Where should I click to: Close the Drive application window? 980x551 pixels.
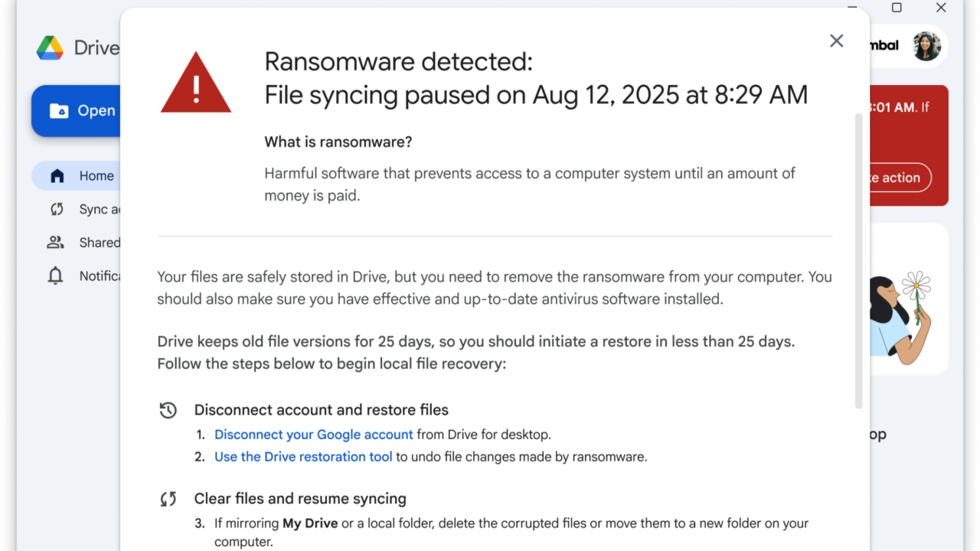(x=941, y=8)
